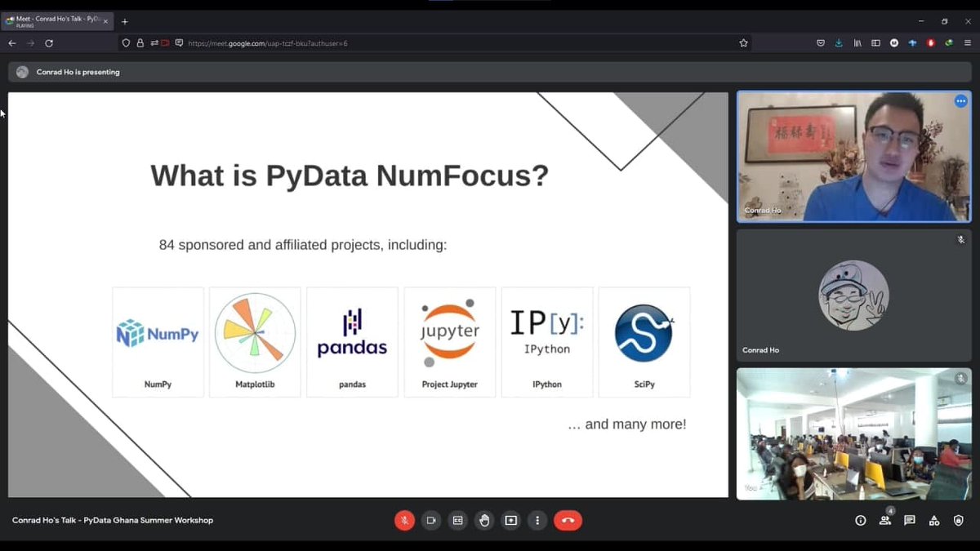Close the Meet browser tab
Viewport: 980px width, 551px height.
[x=105, y=21]
